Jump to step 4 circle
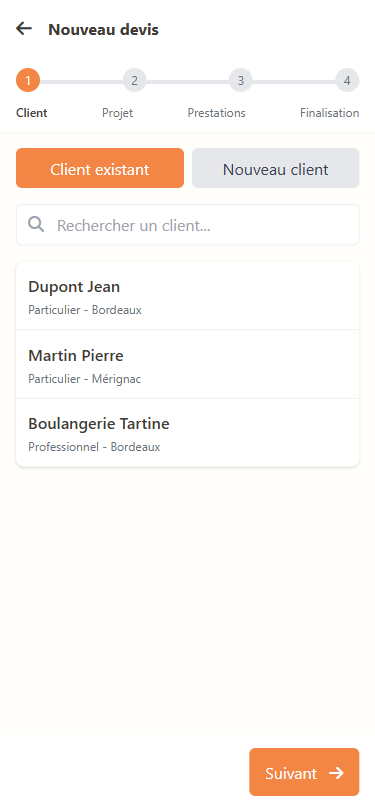This screenshot has width=375, height=812. pos(347,80)
